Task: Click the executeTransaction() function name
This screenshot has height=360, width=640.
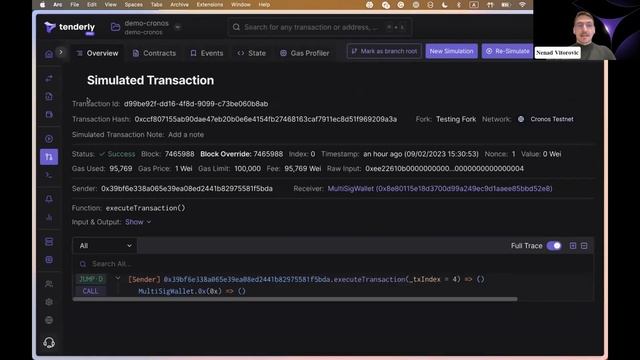Action: pyautogui.click(x=145, y=208)
